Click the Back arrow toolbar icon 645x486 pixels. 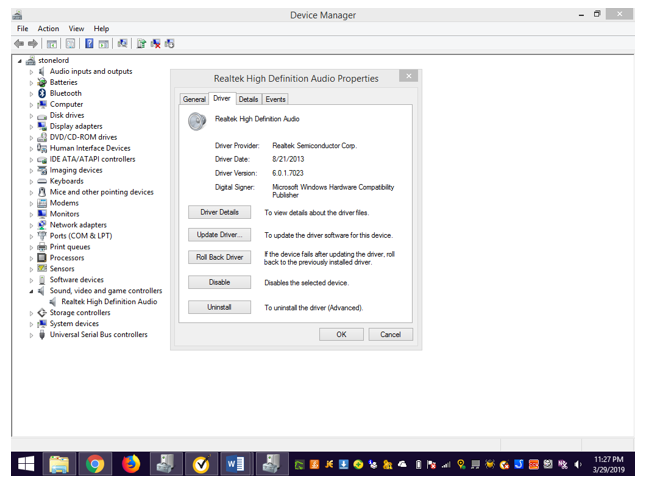pos(19,44)
